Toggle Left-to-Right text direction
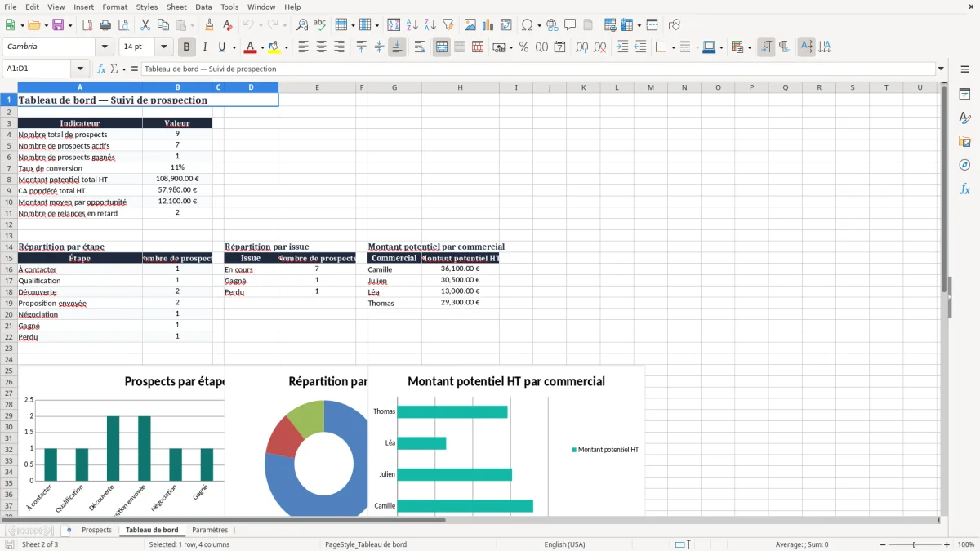The image size is (980, 551). coord(766,47)
